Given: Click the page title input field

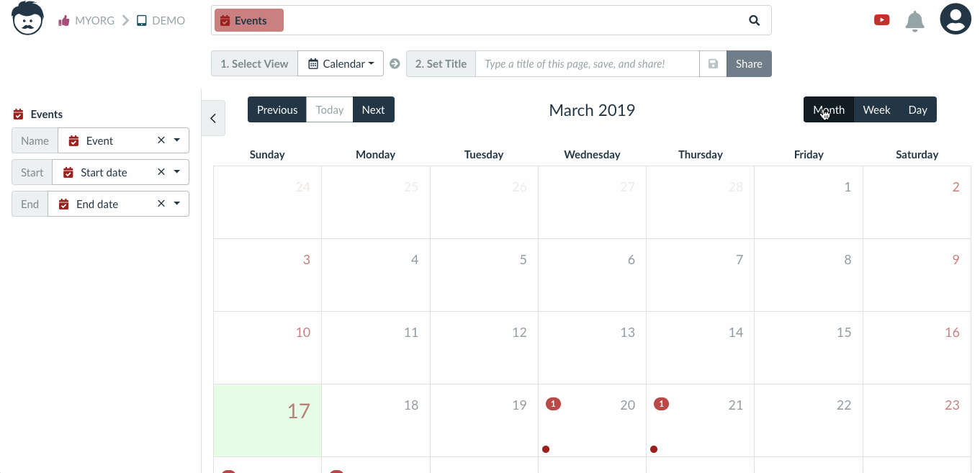Looking at the screenshot, I should coord(588,63).
